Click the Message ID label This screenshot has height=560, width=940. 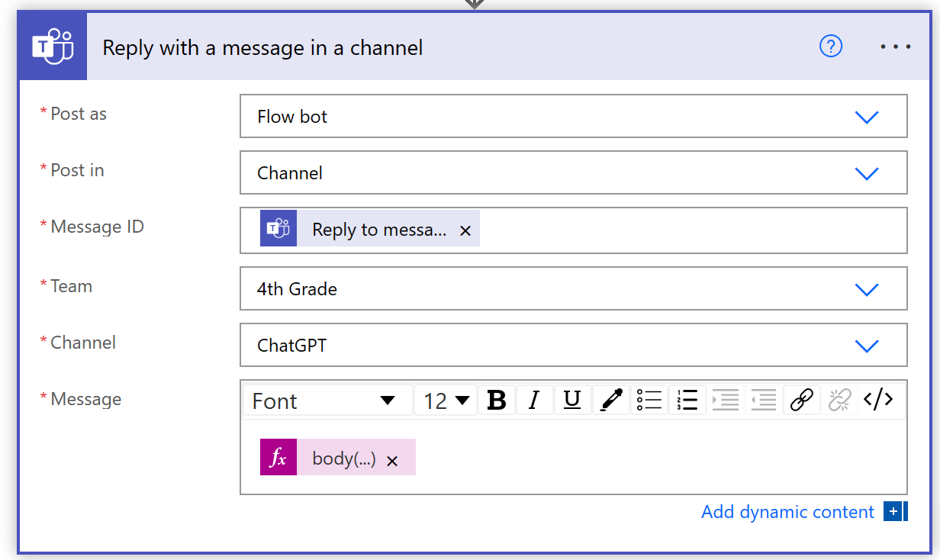point(97,227)
